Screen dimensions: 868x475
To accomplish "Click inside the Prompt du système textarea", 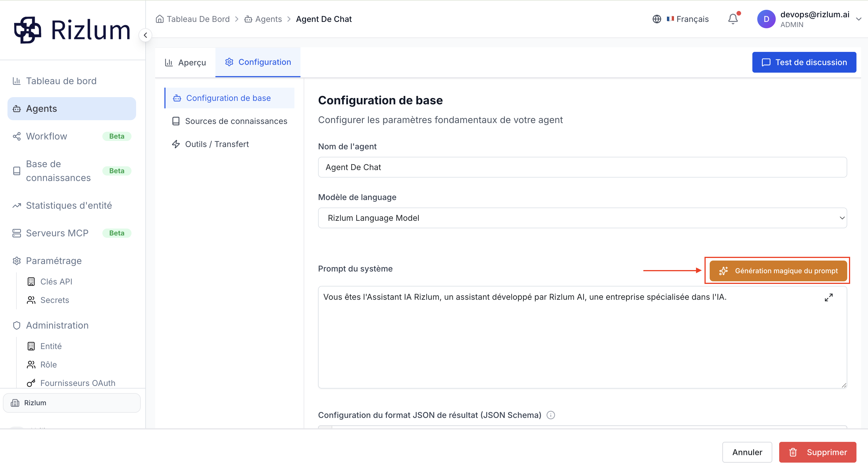I will coord(582,337).
